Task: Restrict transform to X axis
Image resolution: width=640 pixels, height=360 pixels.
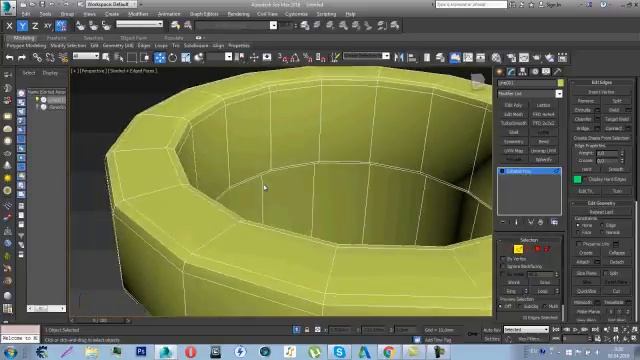Action: (x=9, y=26)
